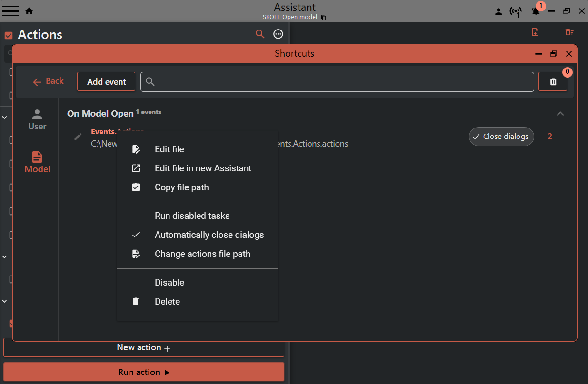Click the pencil edit icon beside Events.Actions
The image size is (588, 384).
click(78, 137)
